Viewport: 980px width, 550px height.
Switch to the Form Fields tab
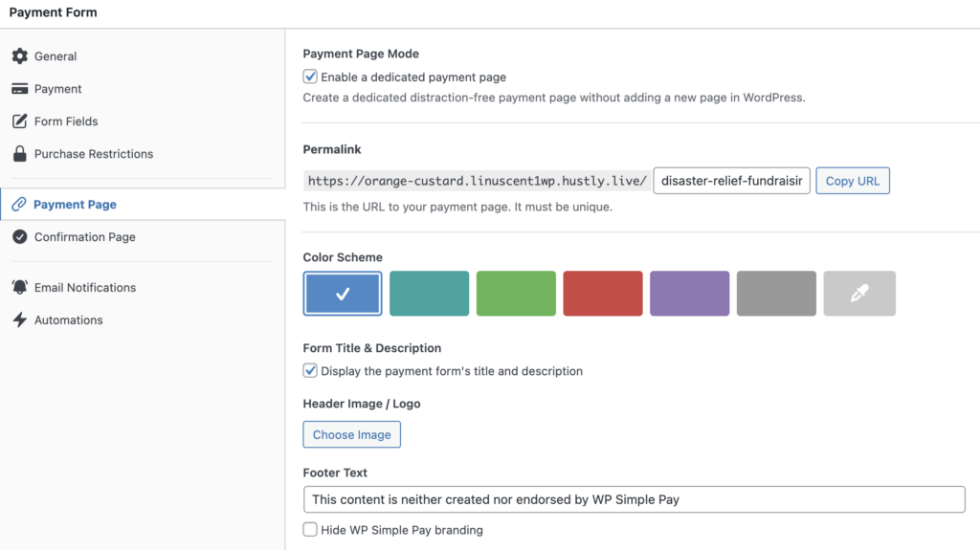click(66, 121)
